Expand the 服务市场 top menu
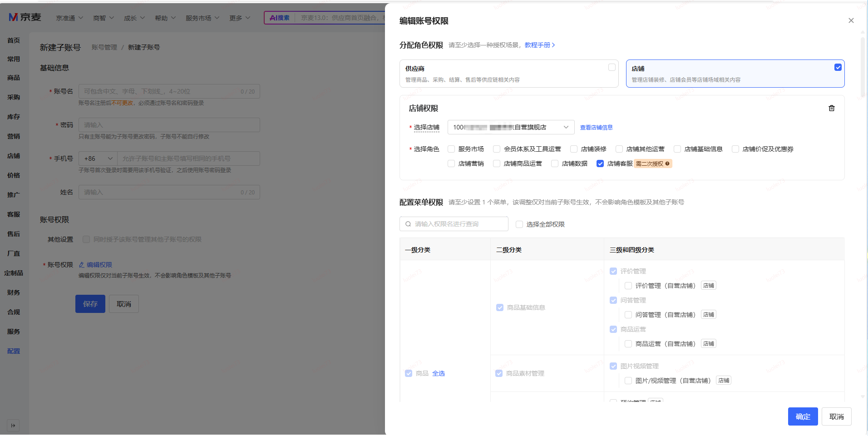868x436 pixels. coord(202,18)
